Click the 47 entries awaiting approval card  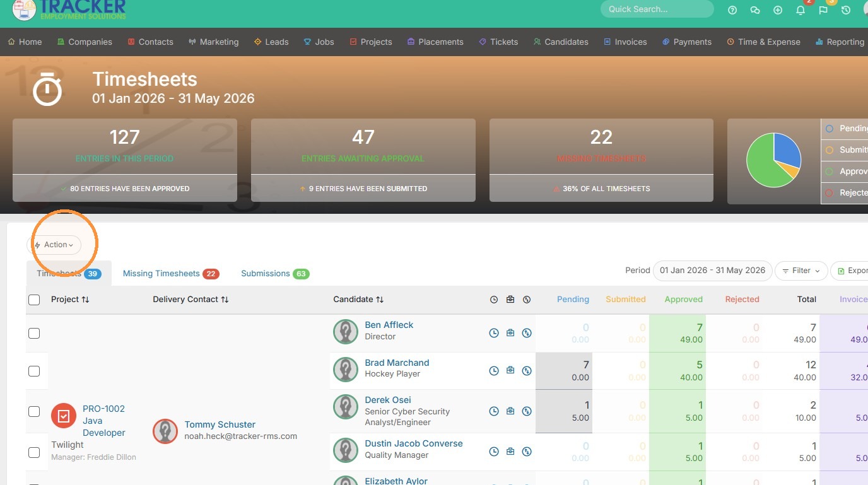pos(363,160)
